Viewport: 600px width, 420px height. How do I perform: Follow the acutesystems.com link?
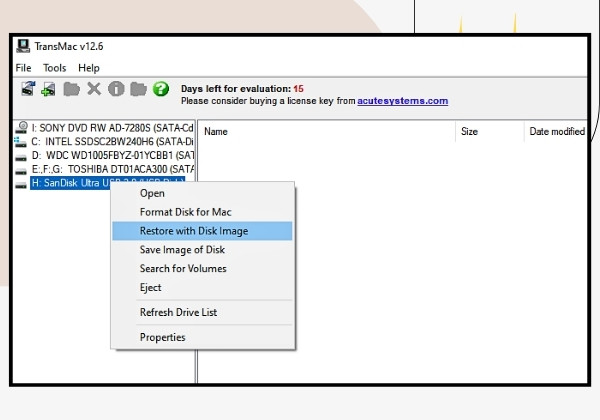coord(403,101)
